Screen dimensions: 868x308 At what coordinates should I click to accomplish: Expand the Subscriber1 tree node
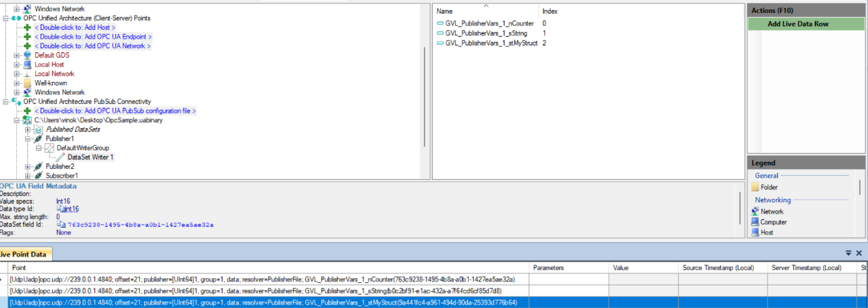[27, 175]
